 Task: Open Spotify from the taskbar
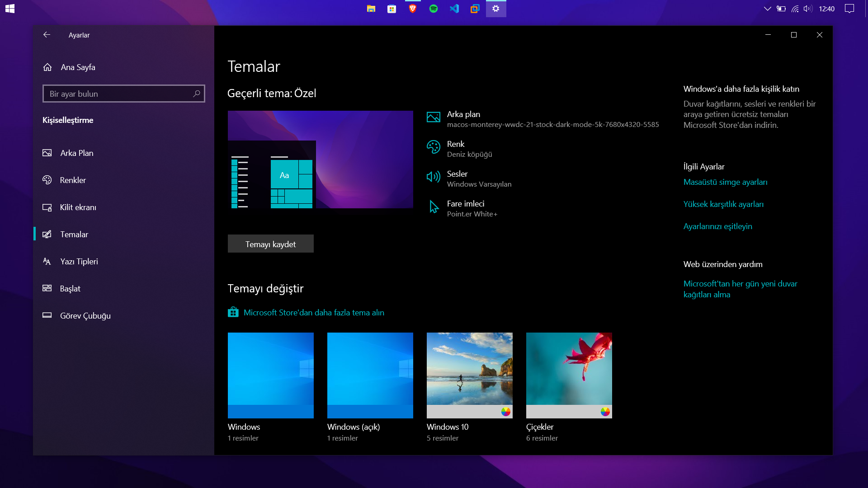point(433,9)
